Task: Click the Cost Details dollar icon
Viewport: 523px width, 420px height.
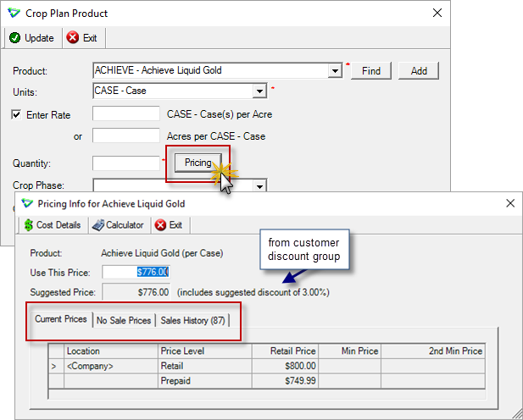Action: coord(29,225)
